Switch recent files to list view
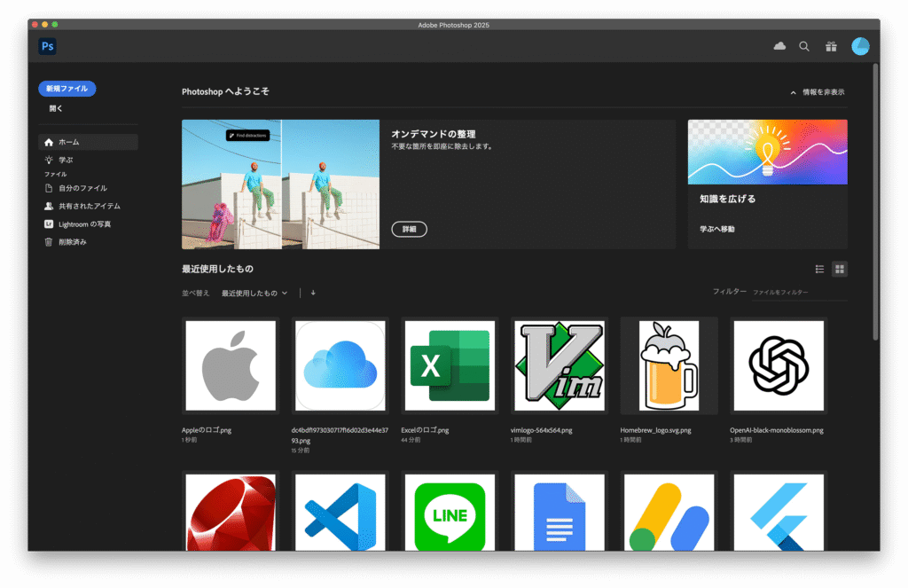The image size is (908, 588). pyautogui.click(x=819, y=269)
